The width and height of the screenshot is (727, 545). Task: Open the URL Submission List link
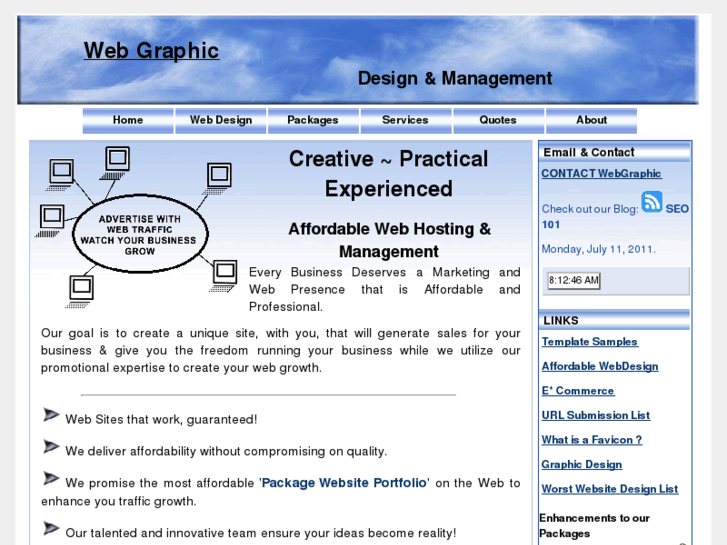[596, 416]
